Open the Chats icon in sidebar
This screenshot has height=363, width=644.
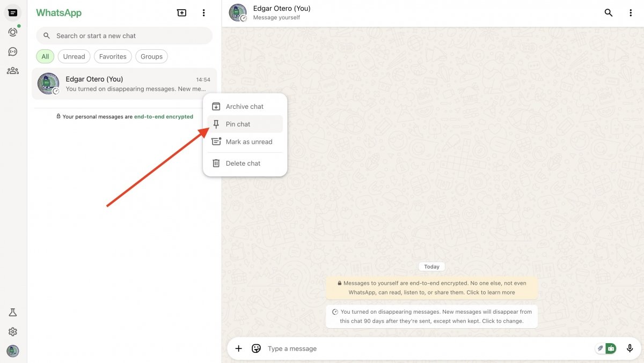(x=13, y=13)
